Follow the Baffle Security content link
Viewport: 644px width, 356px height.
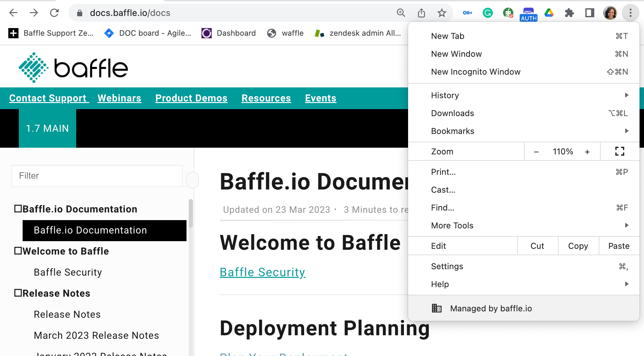(x=262, y=272)
